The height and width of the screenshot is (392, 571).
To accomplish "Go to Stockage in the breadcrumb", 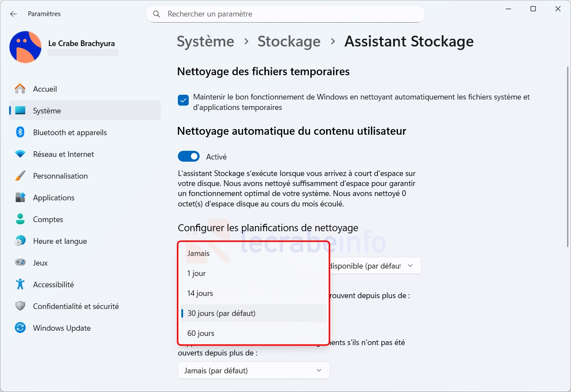I will point(289,41).
